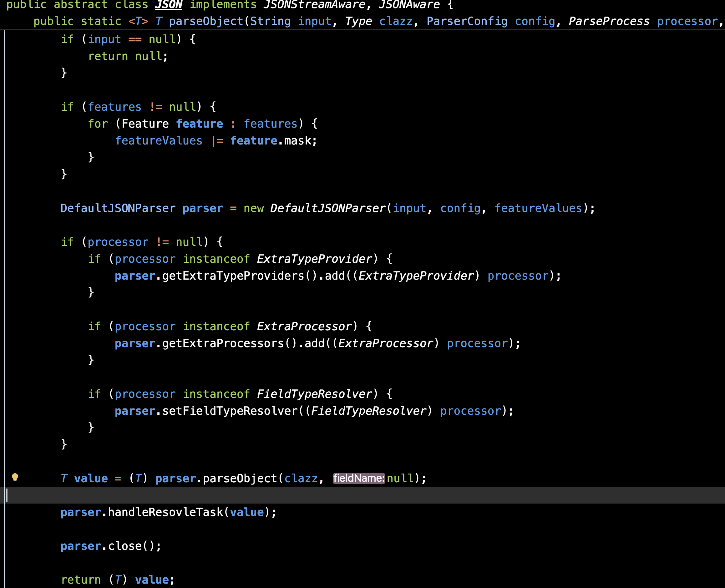Image resolution: width=725 pixels, height=588 pixels.
Task: Click featureValues in the |= assignment
Action: (159, 141)
